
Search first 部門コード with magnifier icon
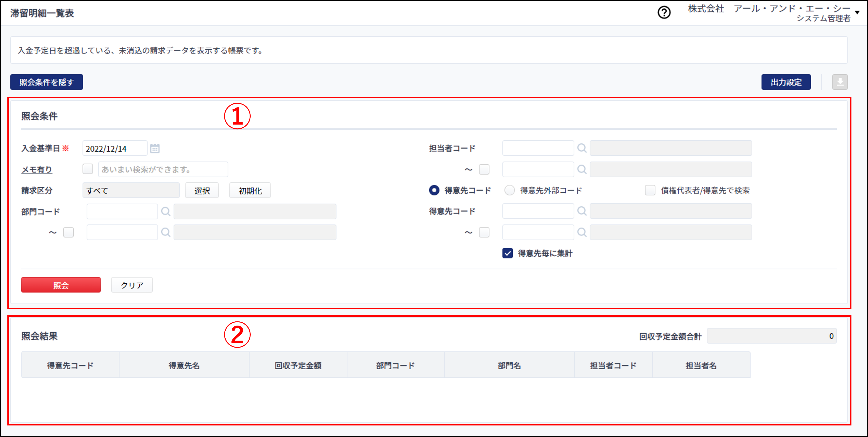tap(165, 212)
